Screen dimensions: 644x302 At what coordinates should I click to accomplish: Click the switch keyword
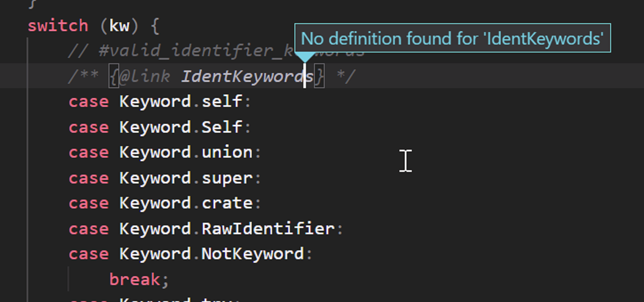[58, 25]
